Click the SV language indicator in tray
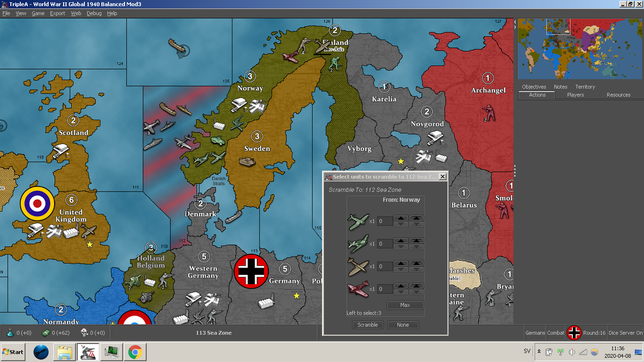 click(x=527, y=351)
